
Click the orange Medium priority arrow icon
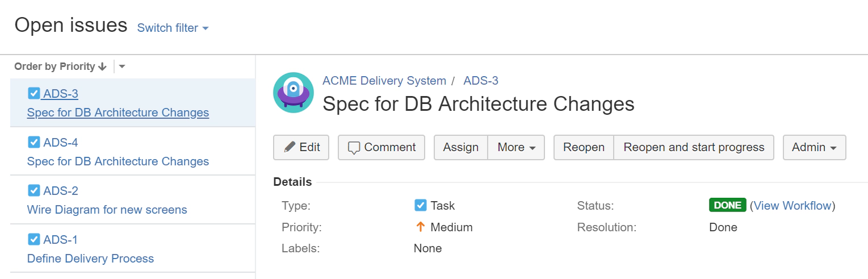pos(421,227)
